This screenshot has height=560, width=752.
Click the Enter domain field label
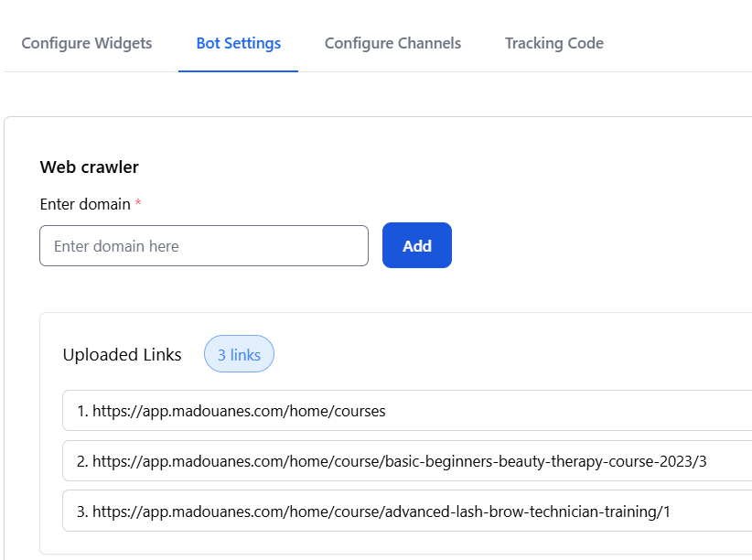click(x=85, y=204)
